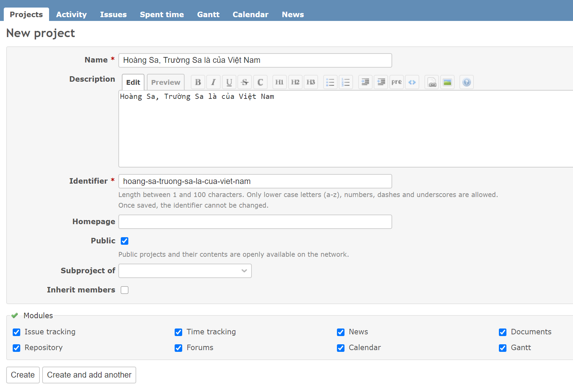Image resolution: width=573 pixels, height=392 pixels.
Task: Insert Heading 1 using H1 icon
Action: coord(279,82)
